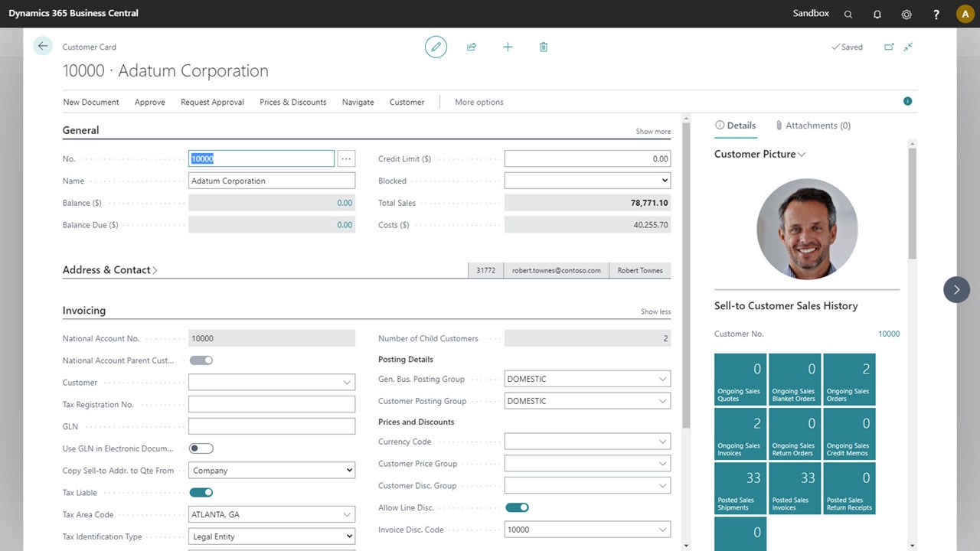Open the Ongoing Sales Credit Memos tile
980x551 pixels.
(x=849, y=433)
